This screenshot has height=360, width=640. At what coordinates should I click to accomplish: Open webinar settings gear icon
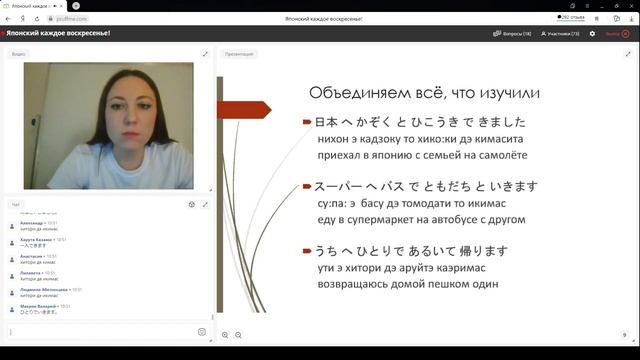[x=592, y=34]
